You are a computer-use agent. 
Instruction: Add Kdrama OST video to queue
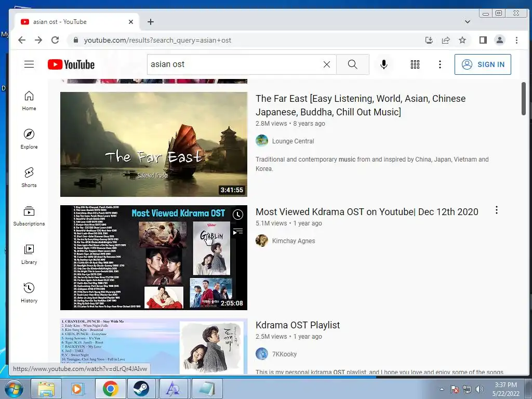[x=238, y=232]
